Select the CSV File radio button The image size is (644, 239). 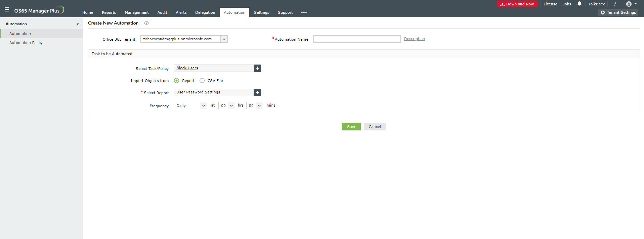(x=202, y=81)
